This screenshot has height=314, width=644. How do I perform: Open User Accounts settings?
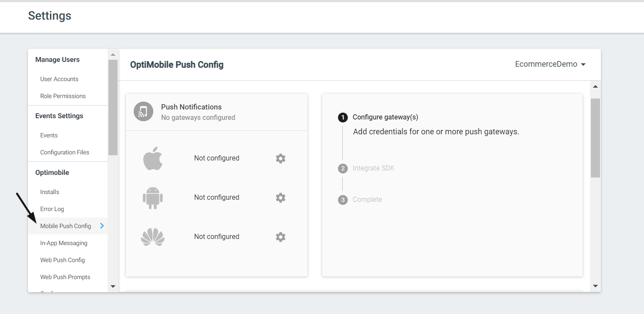point(59,79)
